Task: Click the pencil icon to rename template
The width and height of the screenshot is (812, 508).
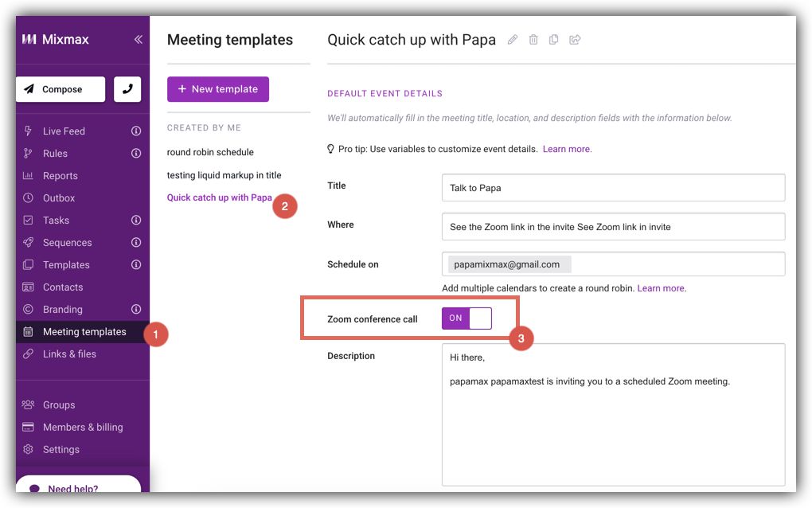Action: point(512,39)
